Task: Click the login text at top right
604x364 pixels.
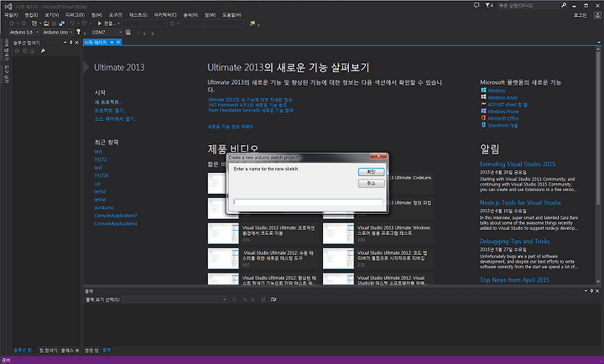Action: 581,15
